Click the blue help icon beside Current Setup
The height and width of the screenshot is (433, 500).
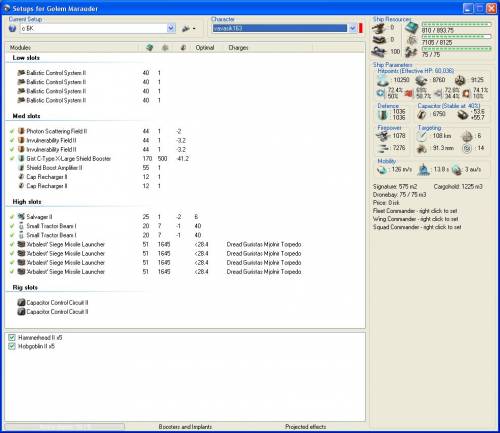point(13,29)
